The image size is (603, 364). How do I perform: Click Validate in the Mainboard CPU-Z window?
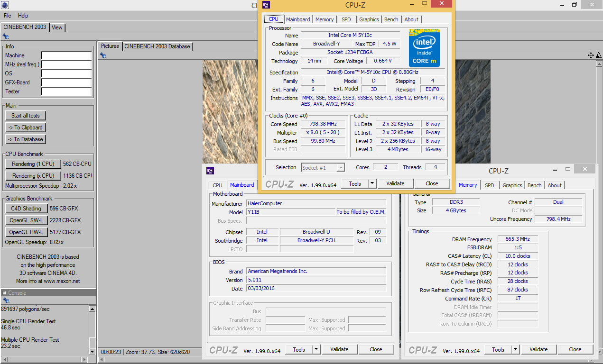[339, 349]
